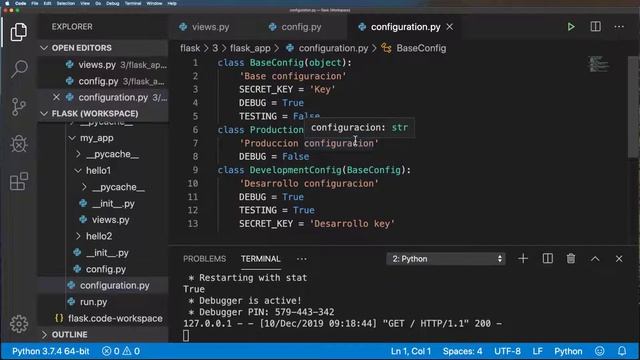This screenshot has width=640, height=360.
Task: Split the terminal panel
Action: coord(547,259)
